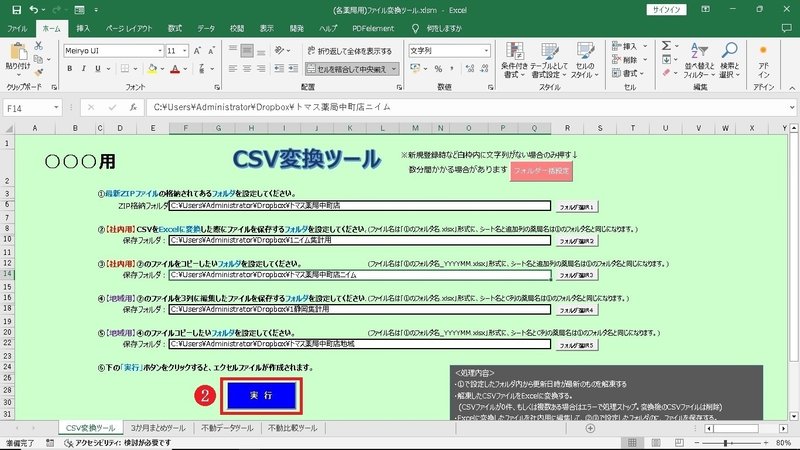Click the サインイン button
The image size is (800, 450).
tap(666, 10)
